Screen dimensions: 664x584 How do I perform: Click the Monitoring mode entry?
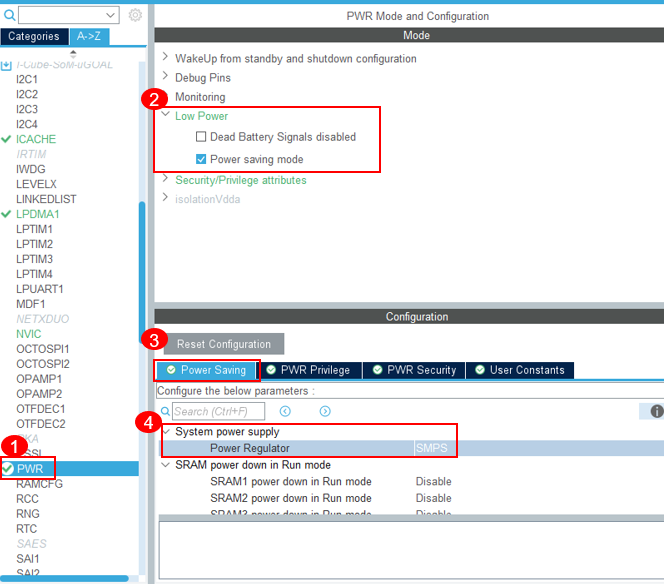200,97
